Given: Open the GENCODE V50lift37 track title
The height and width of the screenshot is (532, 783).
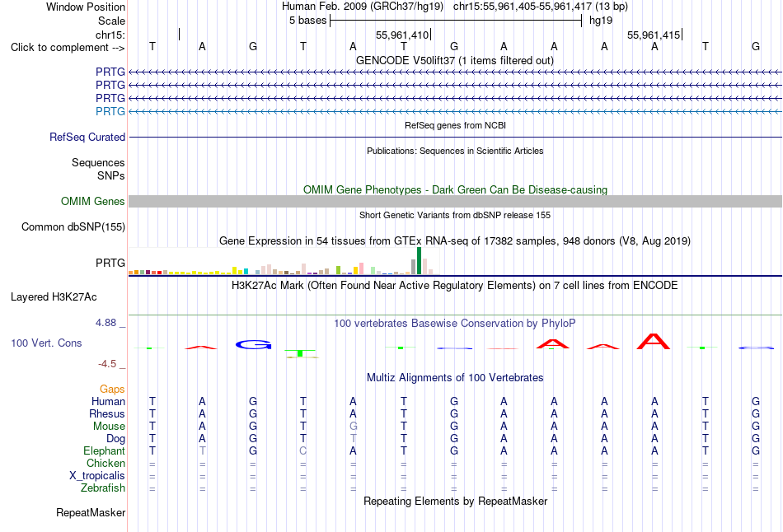Looking at the screenshot, I should coord(455,60).
